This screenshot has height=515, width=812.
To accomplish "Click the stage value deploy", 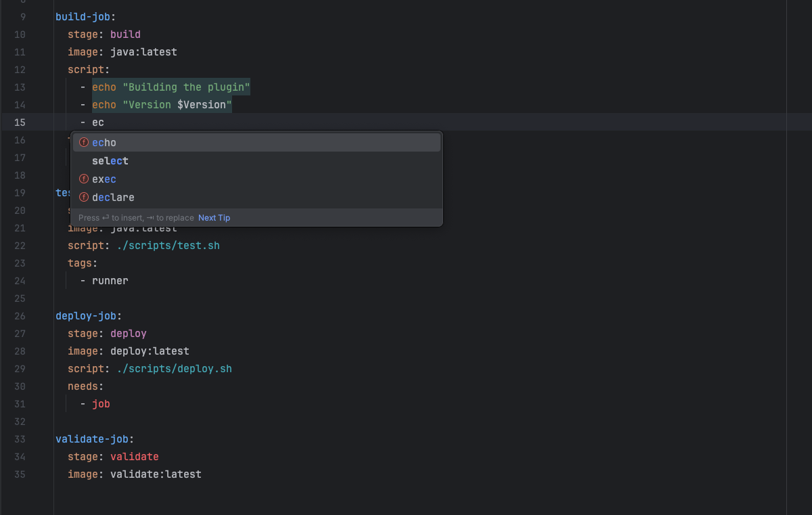I will pos(129,334).
